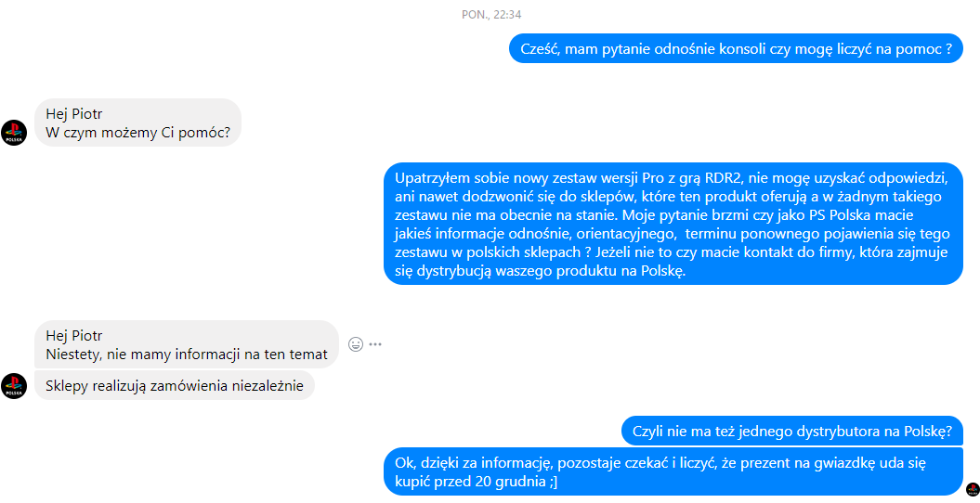Viewport: 980px width, 503px height.
Task: Click 'Niestety, nie mamy informacji na ten temat' line
Action: click(x=187, y=355)
